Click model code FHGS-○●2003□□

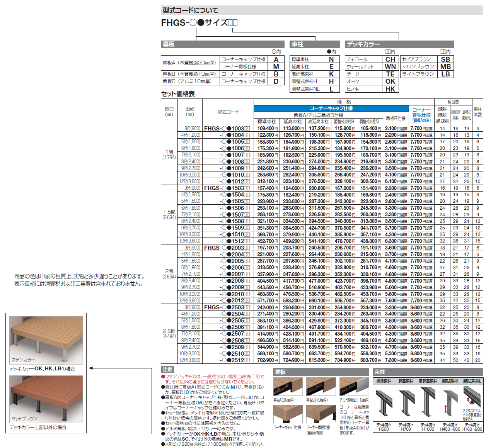(x=227, y=248)
